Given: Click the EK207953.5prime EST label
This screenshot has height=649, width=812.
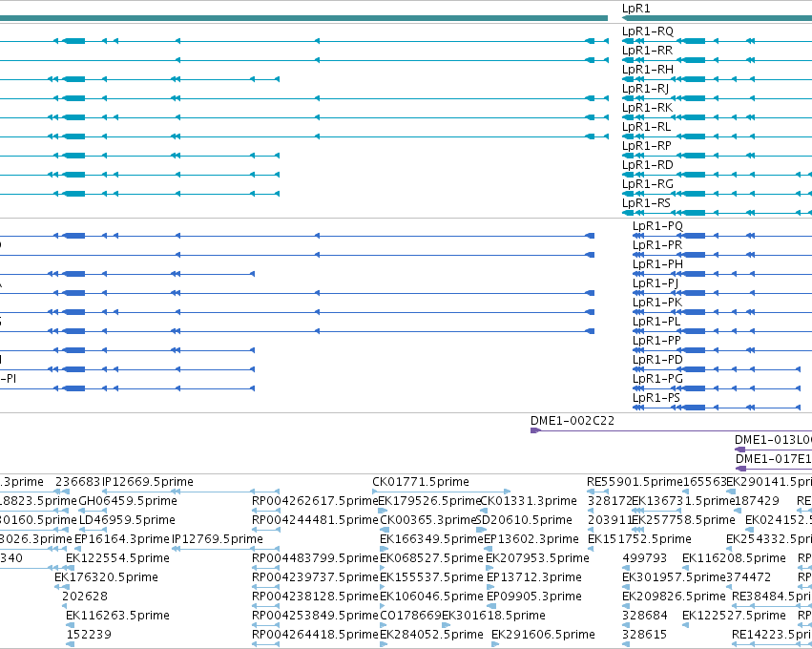Looking at the screenshot, I should click(537, 558).
